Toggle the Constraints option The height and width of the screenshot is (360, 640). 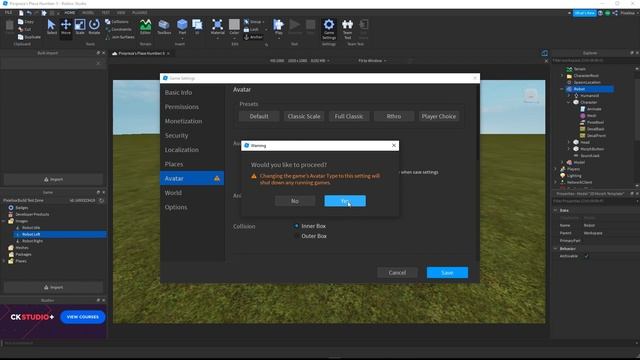coord(118,29)
